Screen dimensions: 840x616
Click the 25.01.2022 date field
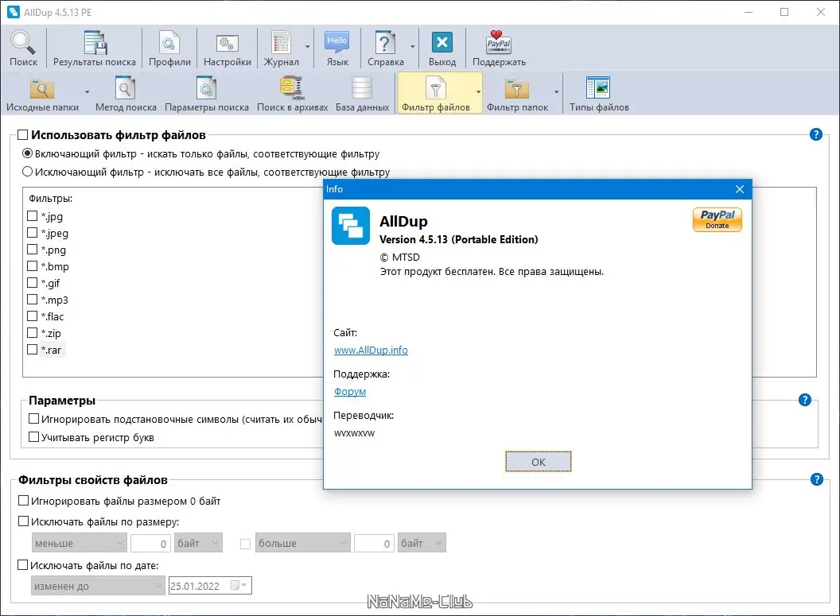[210, 586]
